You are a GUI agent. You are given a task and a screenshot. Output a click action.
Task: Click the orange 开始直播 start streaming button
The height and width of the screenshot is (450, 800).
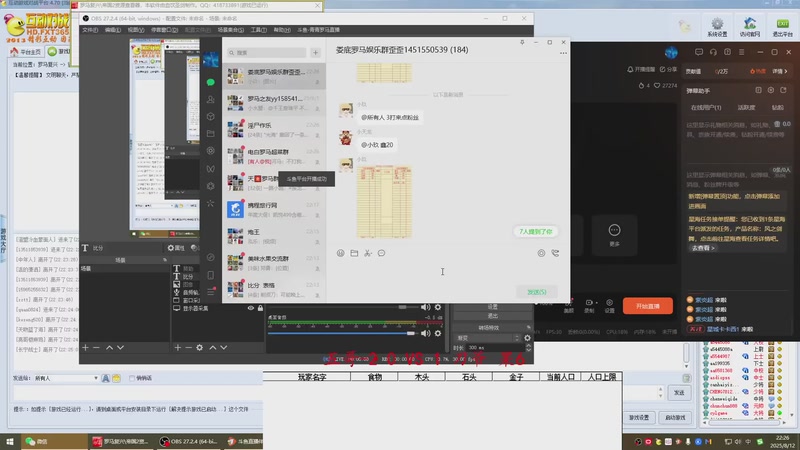[647, 306]
